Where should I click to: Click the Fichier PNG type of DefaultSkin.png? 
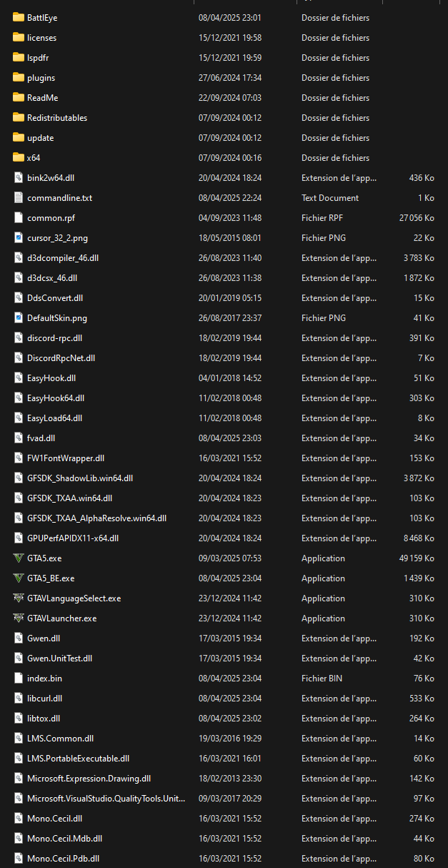pyautogui.click(x=323, y=317)
